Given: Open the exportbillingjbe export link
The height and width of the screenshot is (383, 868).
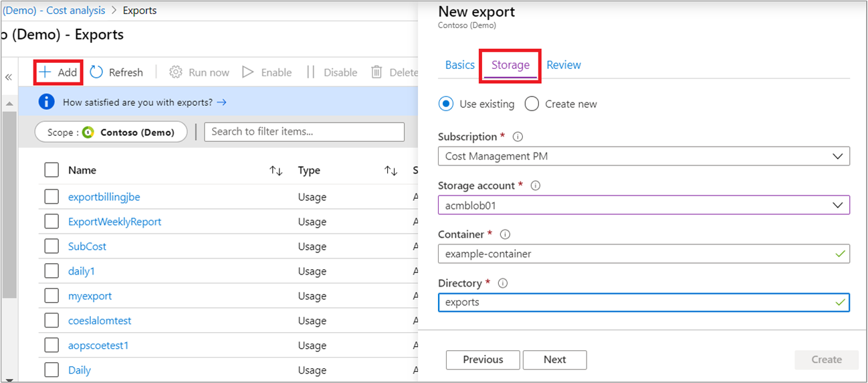Looking at the screenshot, I should click(x=104, y=197).
